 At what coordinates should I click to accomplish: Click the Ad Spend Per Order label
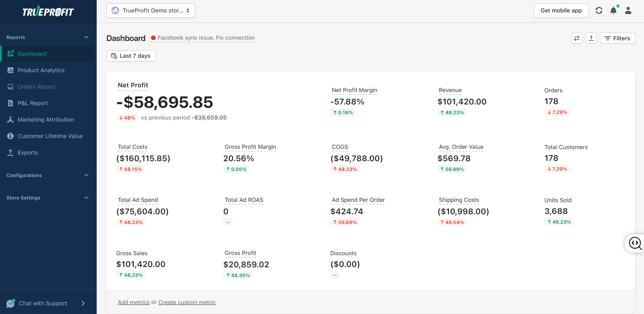358,200
